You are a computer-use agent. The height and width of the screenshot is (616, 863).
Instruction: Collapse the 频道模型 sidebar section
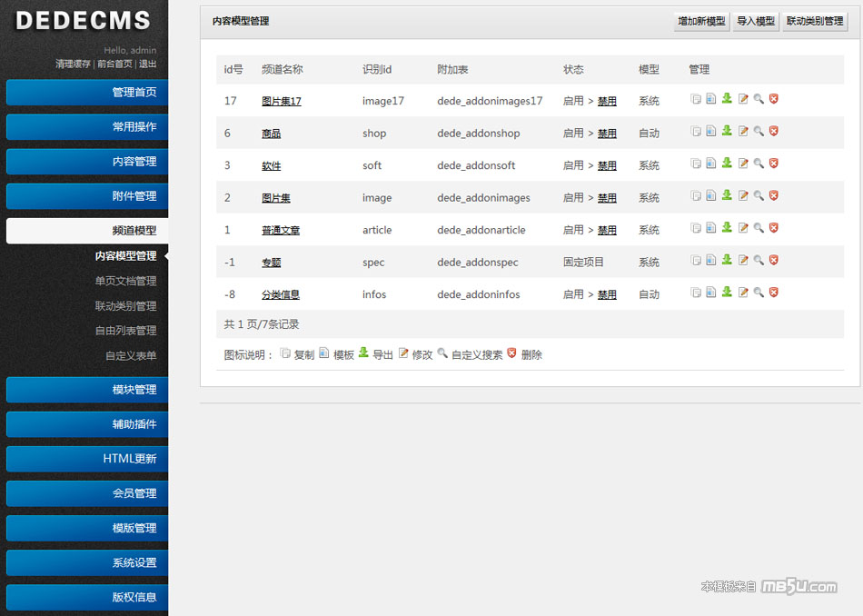tap(84, 231)
